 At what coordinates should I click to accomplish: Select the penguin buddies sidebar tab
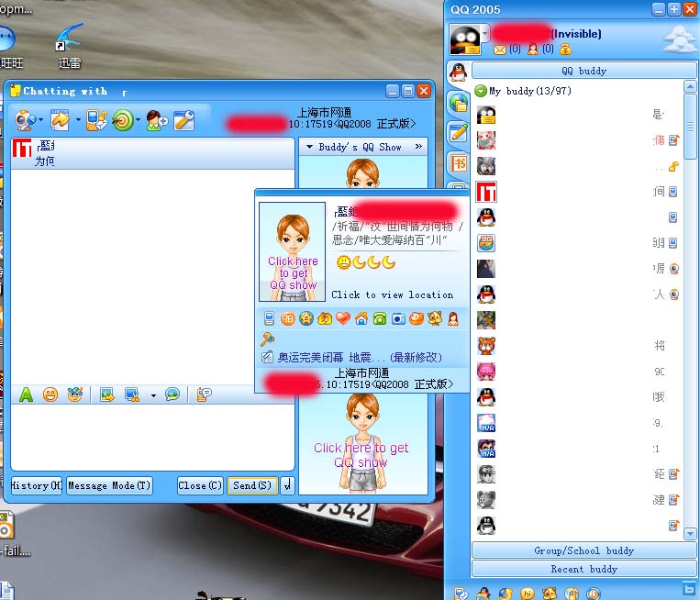click(x=458, y=72)
